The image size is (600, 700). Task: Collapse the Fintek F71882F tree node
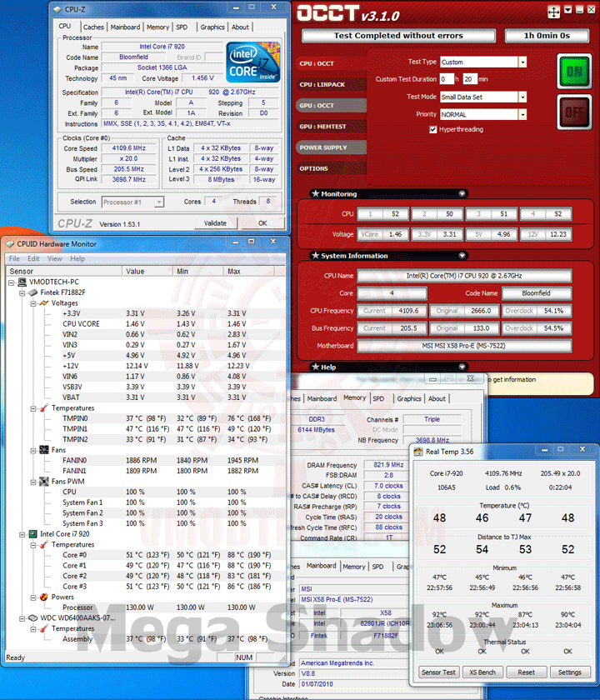coord(22,293)
